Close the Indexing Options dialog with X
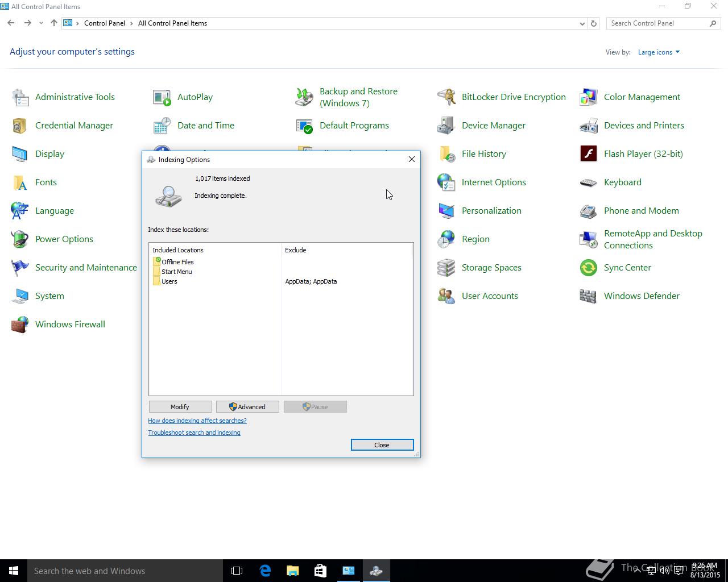728x582 pixels. click(412, 159)
